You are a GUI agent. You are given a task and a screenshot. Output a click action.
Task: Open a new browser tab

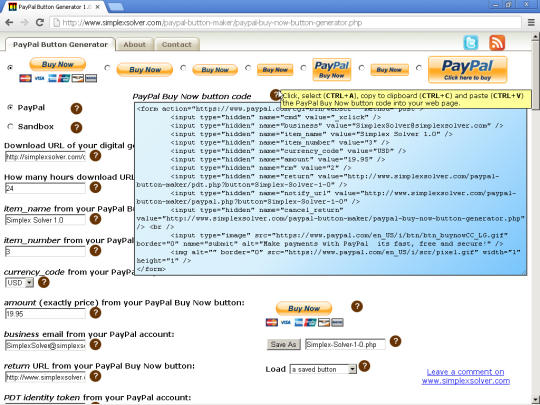(x=116, y=7)
